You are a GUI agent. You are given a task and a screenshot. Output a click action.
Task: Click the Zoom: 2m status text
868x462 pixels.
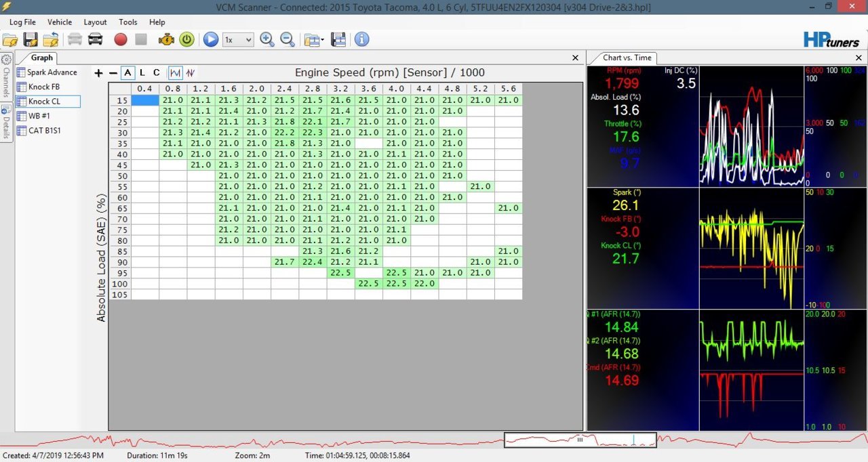[x=252, y=456]
